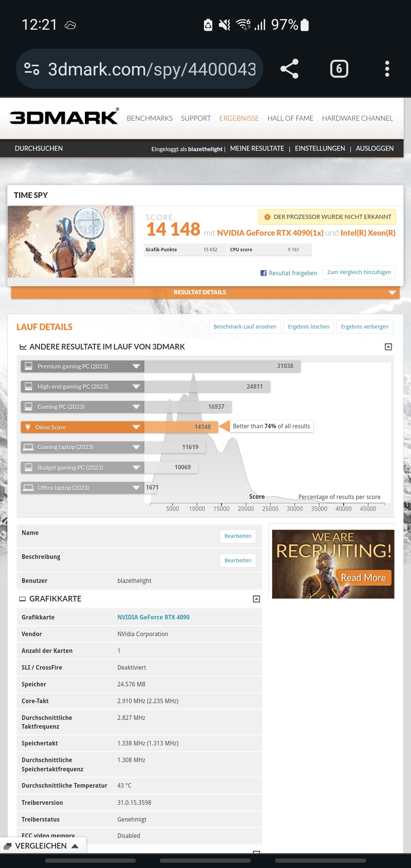411x868 pixels.
Task: Click Benchmark-Lauf ansehen button
Action: click(245, 327)
